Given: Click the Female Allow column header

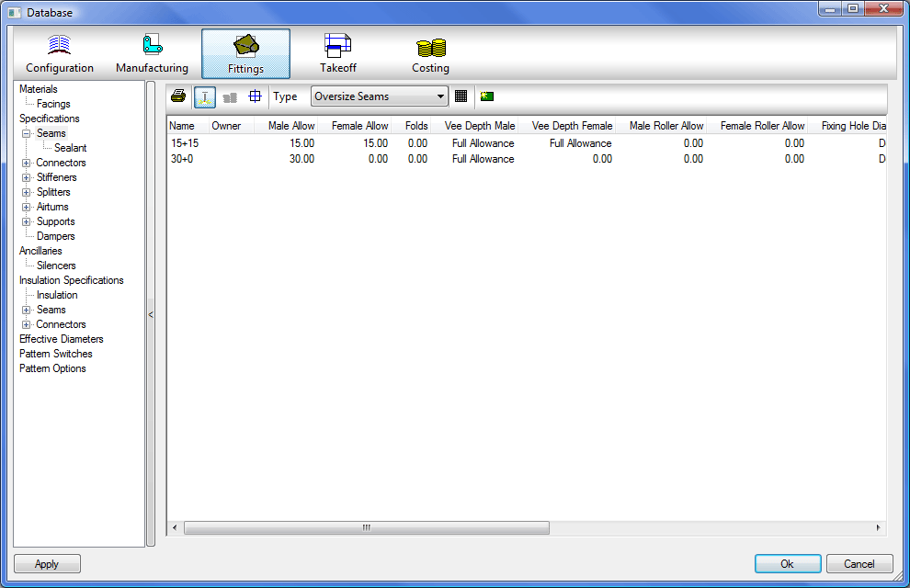Looking at the screenshot, I should tap(355, 126).
